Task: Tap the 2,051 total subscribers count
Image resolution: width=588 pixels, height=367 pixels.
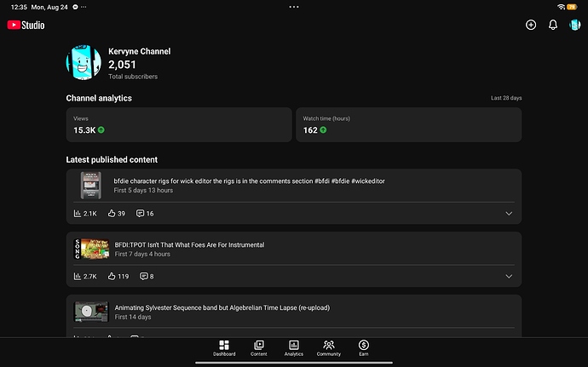Action: point(122,65)
